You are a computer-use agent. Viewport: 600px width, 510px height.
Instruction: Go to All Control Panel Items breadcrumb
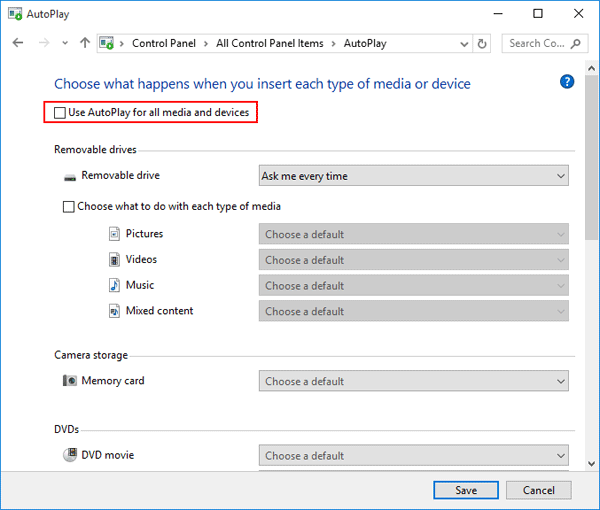click(x=272, y=44)
